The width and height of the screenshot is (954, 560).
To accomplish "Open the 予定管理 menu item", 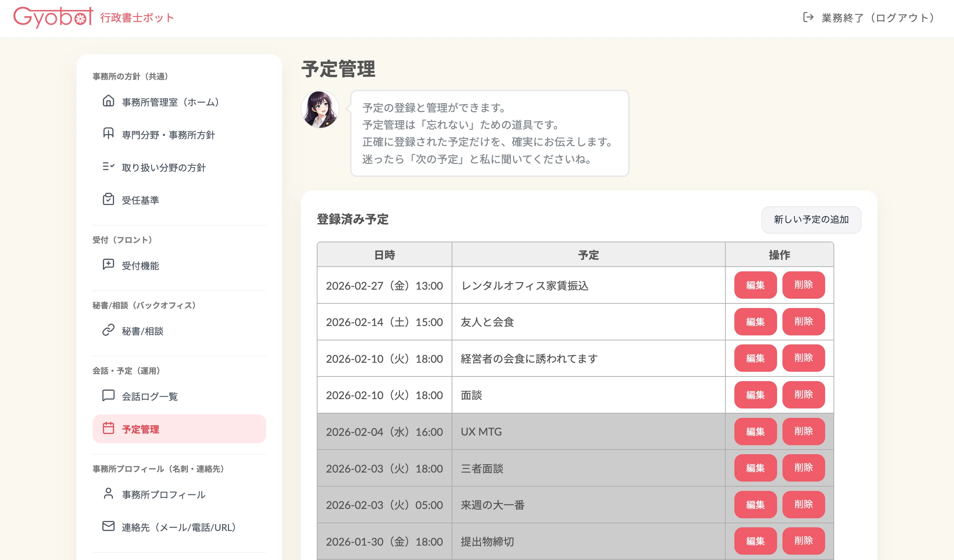I will [179, 429].
